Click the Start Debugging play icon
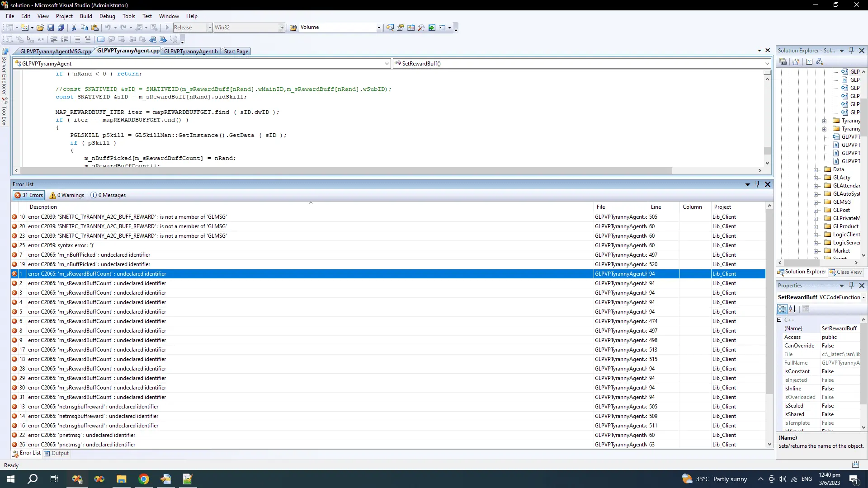868x488 pixels. 167,28
